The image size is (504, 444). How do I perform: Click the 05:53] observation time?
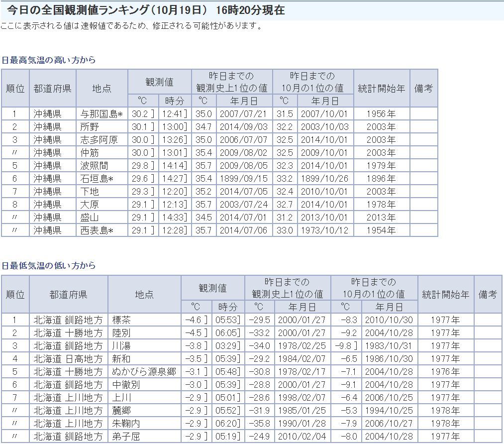click(x=228, y=320)
